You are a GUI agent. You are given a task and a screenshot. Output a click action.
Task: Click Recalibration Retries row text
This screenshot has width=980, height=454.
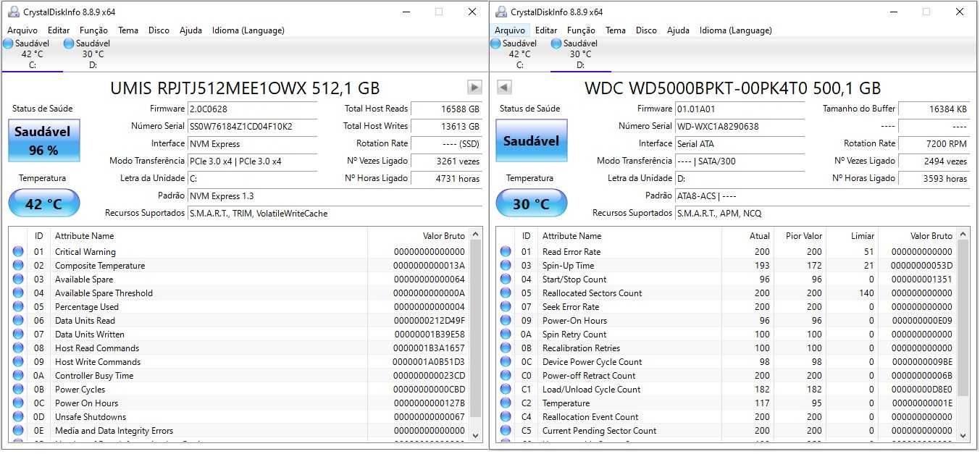click(581, 348)
